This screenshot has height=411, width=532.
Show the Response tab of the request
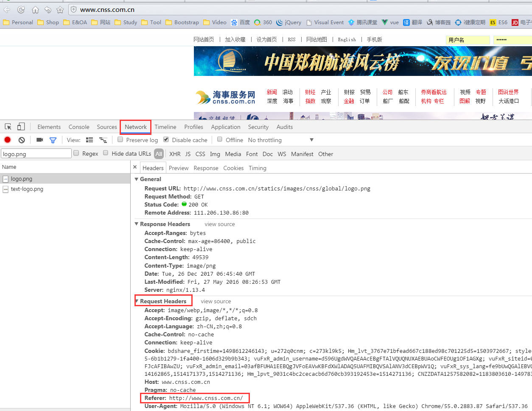206,168
